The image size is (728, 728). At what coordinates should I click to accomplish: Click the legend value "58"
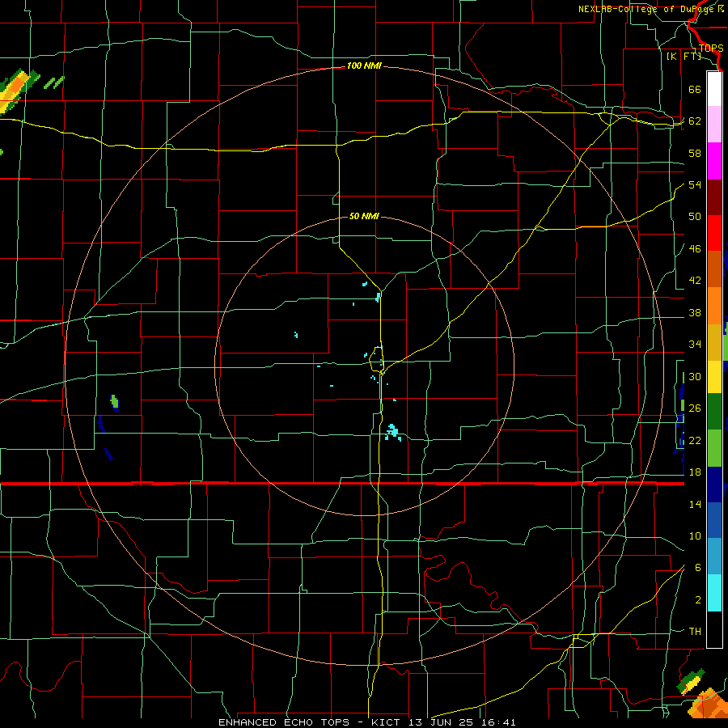(695, 153)
